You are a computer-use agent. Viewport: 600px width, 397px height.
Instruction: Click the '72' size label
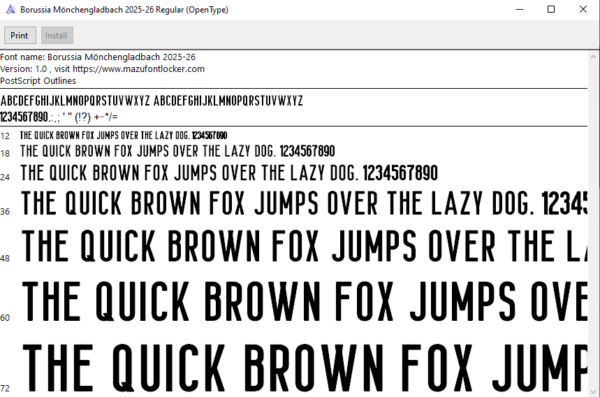point(5,388)
